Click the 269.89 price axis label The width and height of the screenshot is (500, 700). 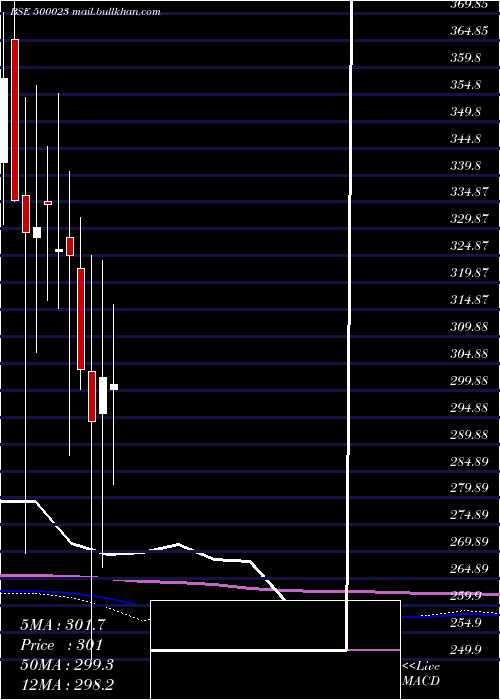(x=469, y=542)
